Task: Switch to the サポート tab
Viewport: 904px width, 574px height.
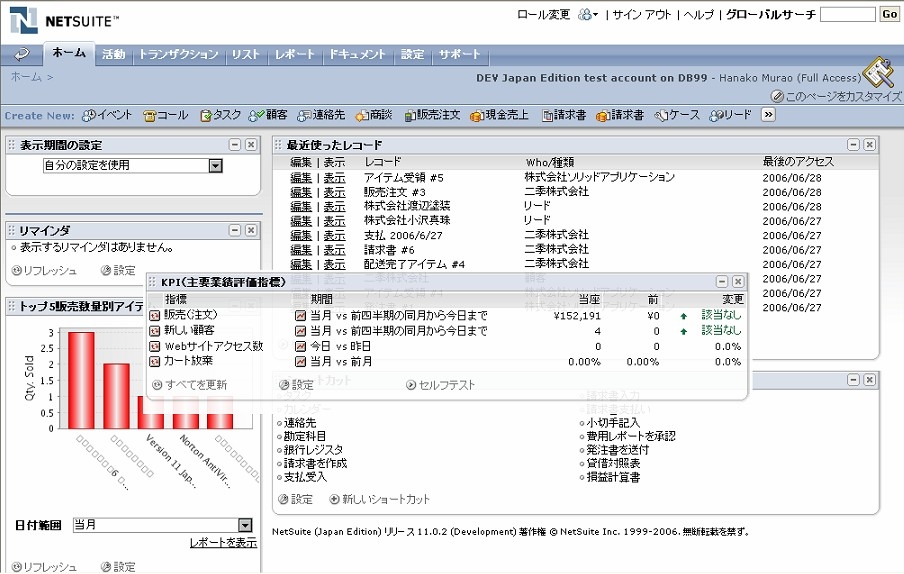Action: 459,54
